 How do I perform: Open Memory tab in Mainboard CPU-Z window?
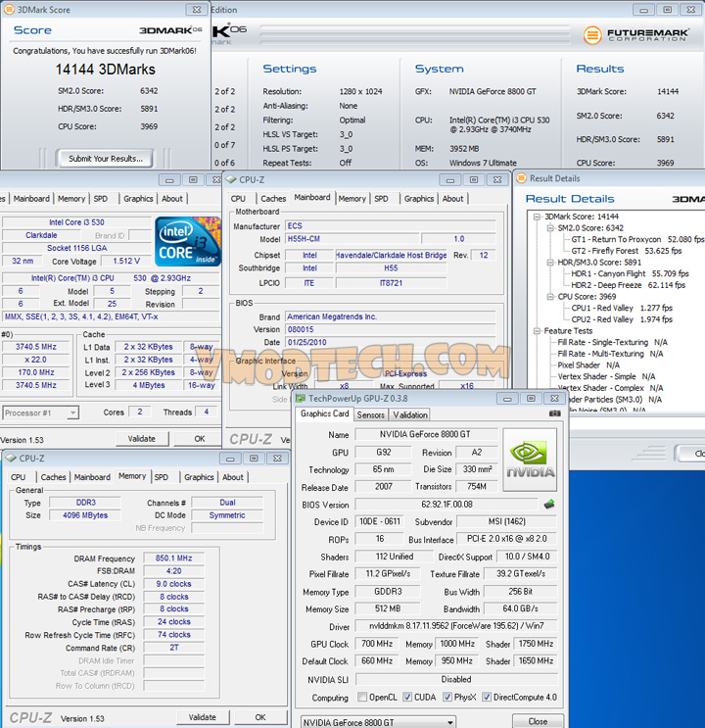(x=352, y=199)
